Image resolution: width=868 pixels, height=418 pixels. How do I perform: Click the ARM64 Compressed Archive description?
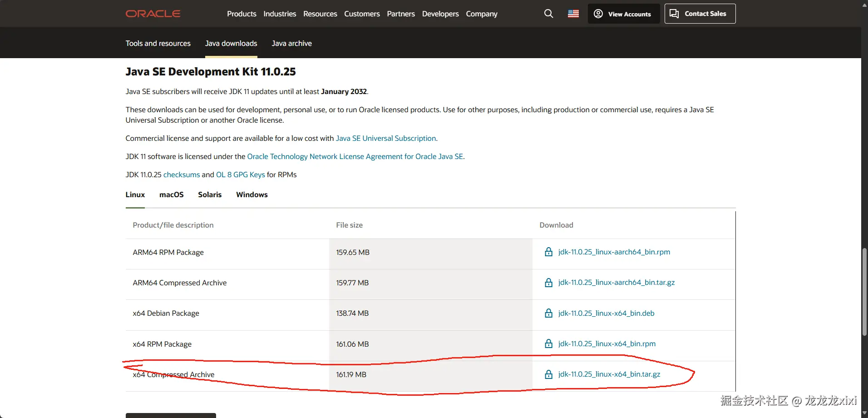pyautogui.click(x=180, y=283)
